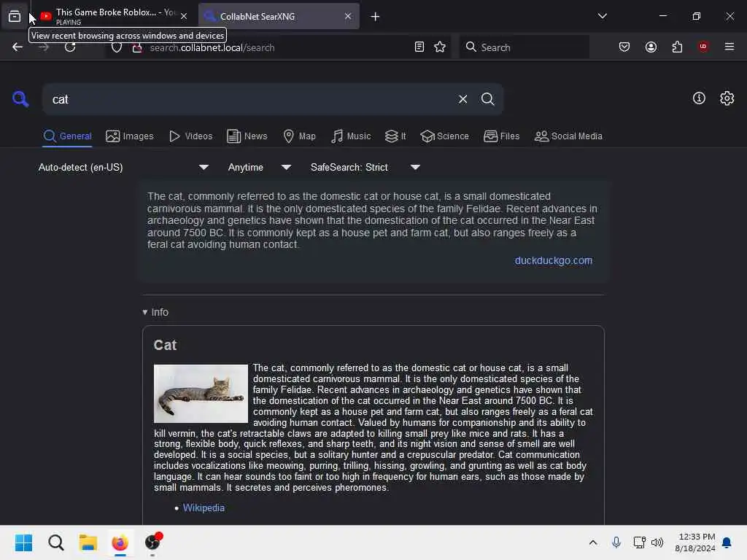This screenshot has width=747, height=560.
Task: Submit search with magnifier button
Action: [487, 99]
